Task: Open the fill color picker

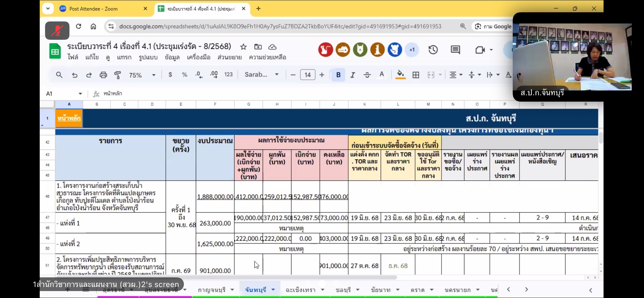Action: click(400, 75)
